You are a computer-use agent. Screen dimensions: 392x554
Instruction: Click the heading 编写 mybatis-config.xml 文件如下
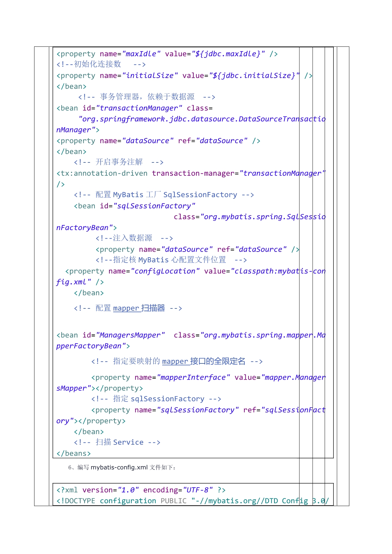pyautogui.click(x=122, y=467)
